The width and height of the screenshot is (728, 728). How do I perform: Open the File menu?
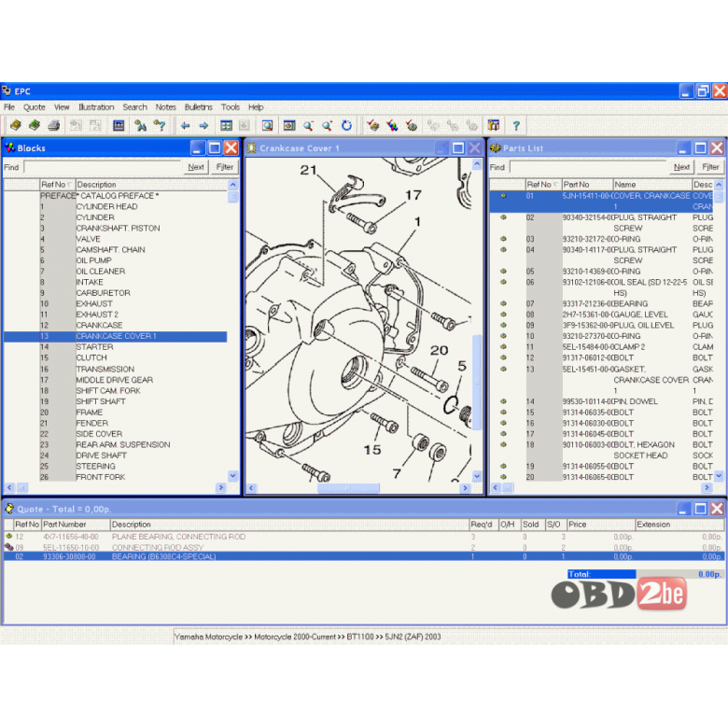[x=9, y=107]
